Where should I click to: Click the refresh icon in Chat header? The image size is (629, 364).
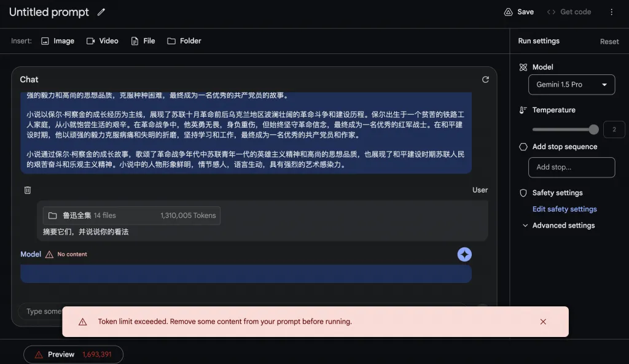(x=485, y=79)
